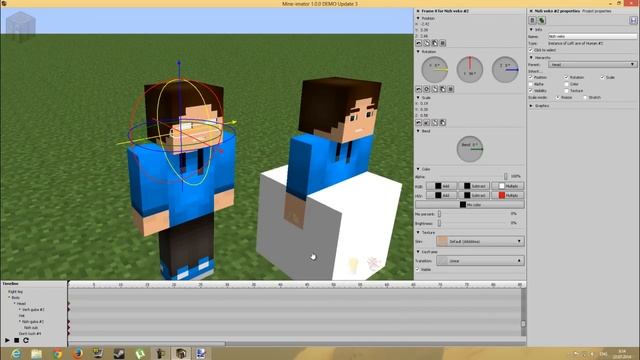The height and width of the screenshot is (360, 640).
Task: Click the HSV Subtract color button
Action: 474,196
